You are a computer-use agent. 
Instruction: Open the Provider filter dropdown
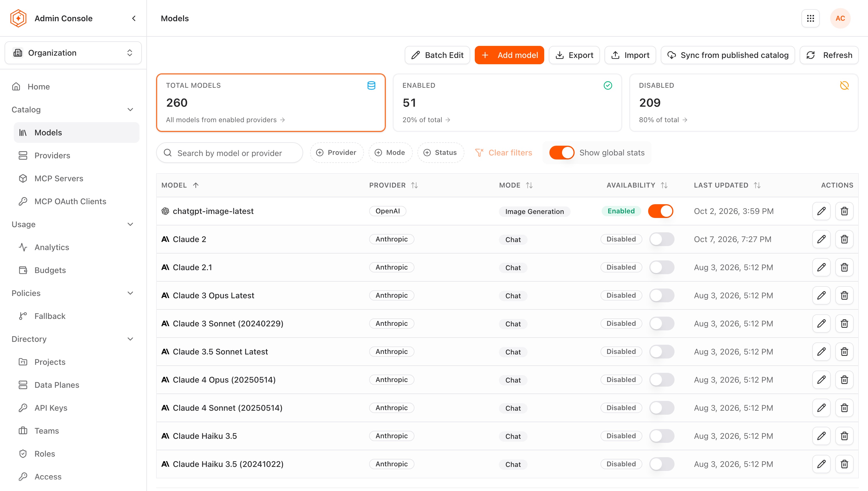(x=336, y=153)
